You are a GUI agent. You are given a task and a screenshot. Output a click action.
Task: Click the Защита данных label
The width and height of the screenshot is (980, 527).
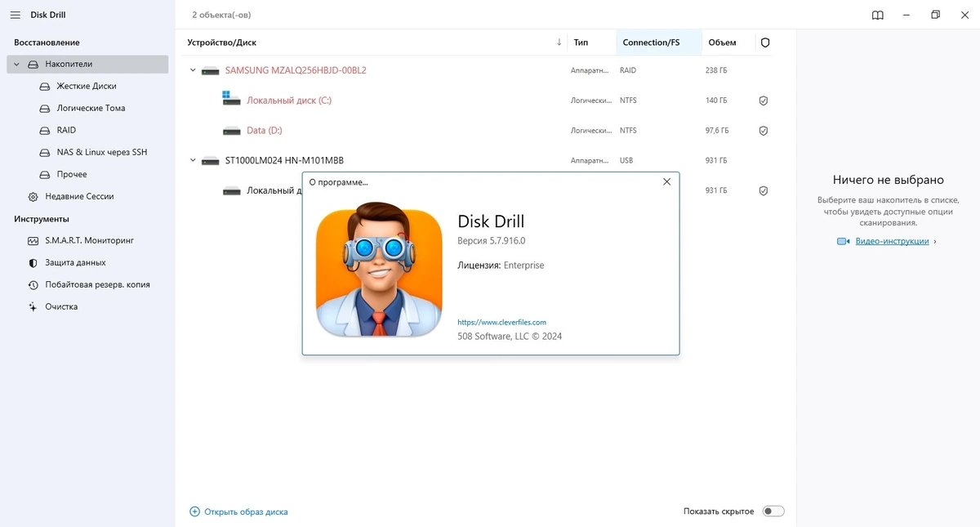click(75, 263)
